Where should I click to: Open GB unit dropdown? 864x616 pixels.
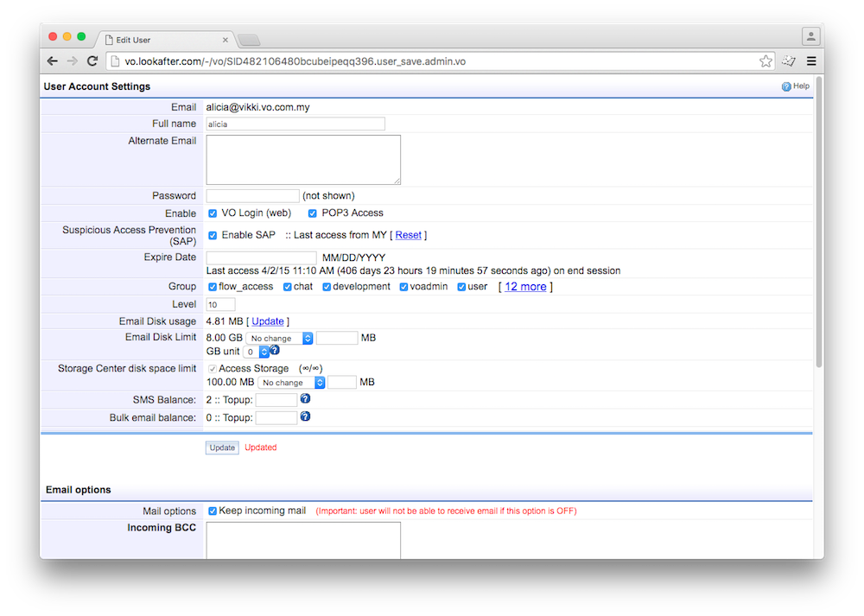click(256, 352)
